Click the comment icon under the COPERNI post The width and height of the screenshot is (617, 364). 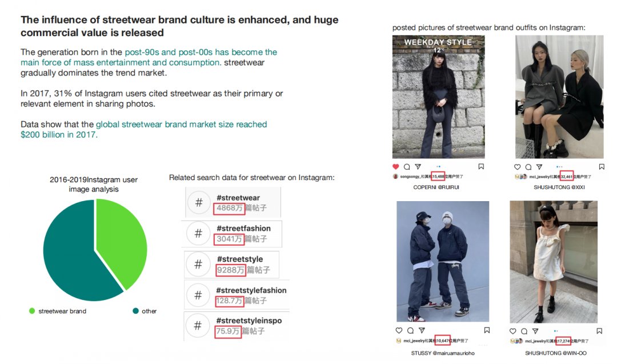407,167
